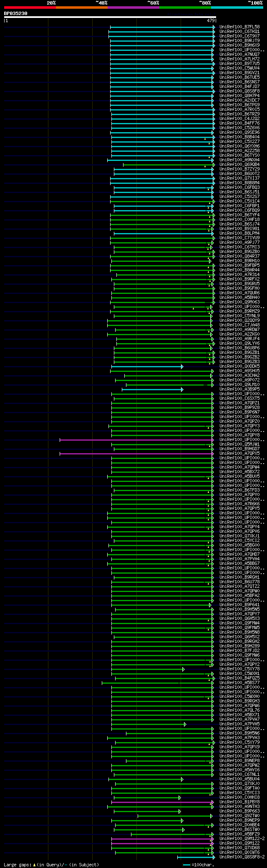The height and width of the screenshot is (868, 267).
Task: Click the white query sequence bar 1–479
Action: coord(110,17)
